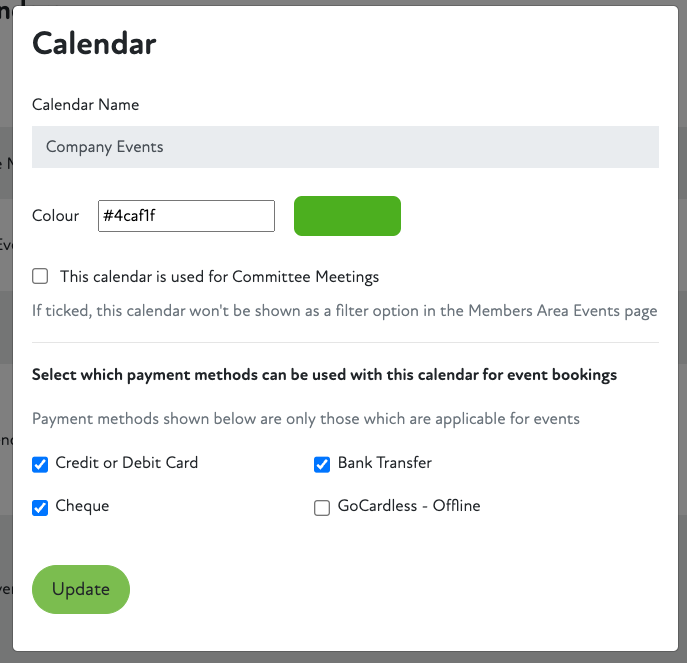This screenshot has height=663, width=687.
Task: Disable the Bank Transfer checkbox
Action: click(x=322, y=463)
